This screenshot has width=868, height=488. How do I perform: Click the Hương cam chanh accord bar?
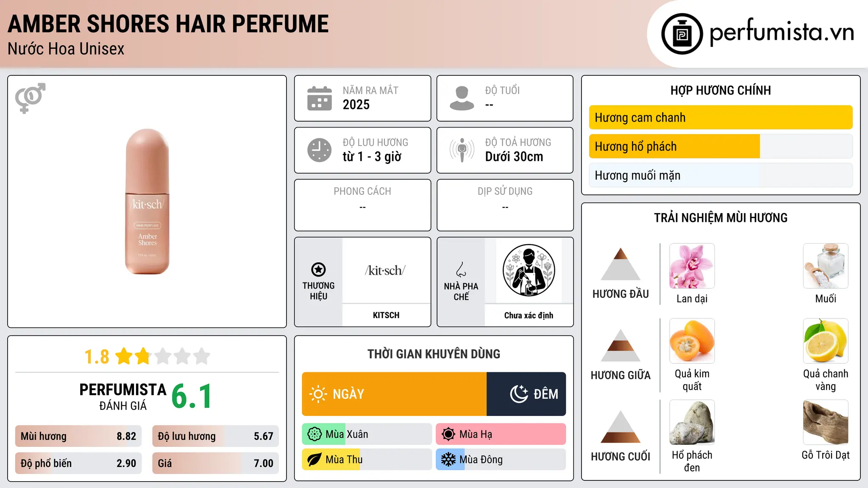click(721, 117)
